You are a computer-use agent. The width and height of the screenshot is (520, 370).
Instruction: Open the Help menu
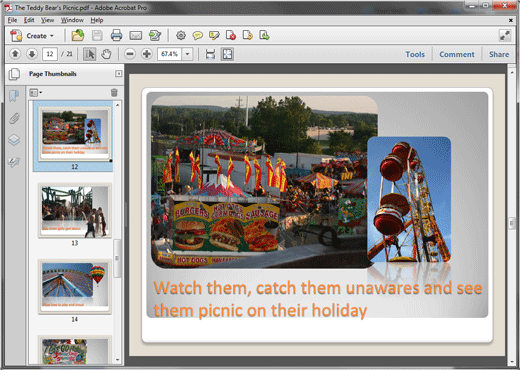pos(97,20)
